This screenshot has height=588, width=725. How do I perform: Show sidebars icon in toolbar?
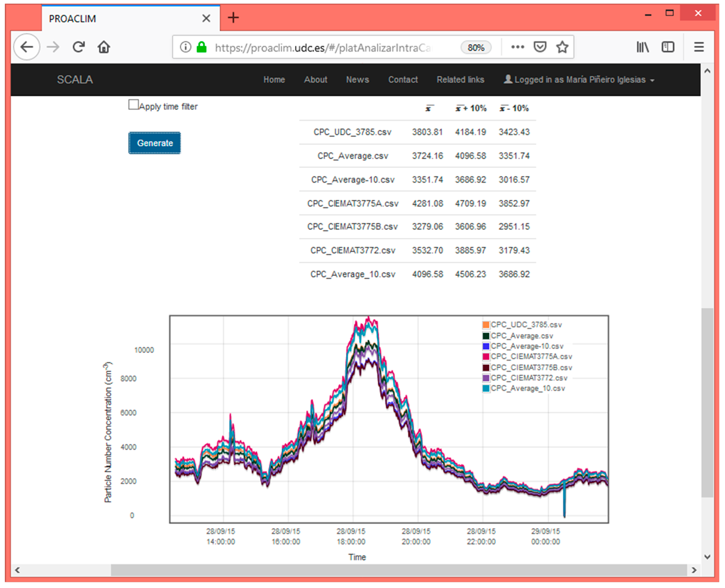[x=668, y=47]
